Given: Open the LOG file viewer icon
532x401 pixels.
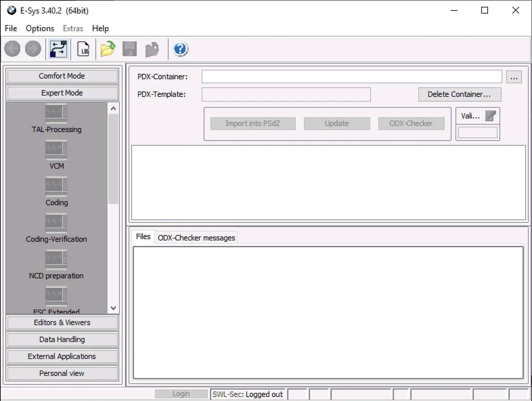Looking at the screenshot, I should (83, 49).
